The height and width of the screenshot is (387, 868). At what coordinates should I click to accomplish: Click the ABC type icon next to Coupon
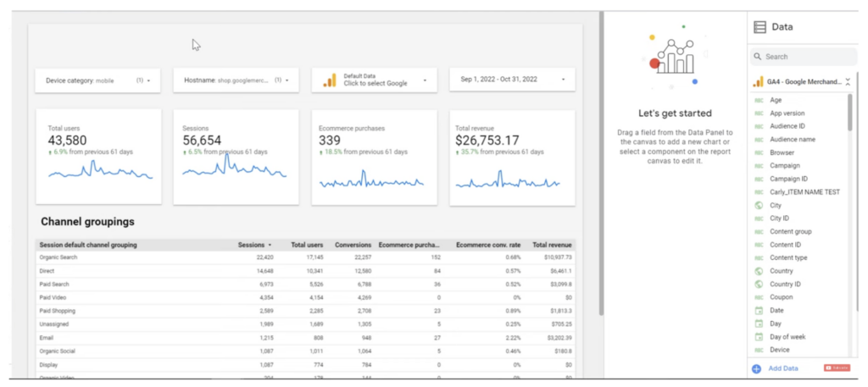759,297
